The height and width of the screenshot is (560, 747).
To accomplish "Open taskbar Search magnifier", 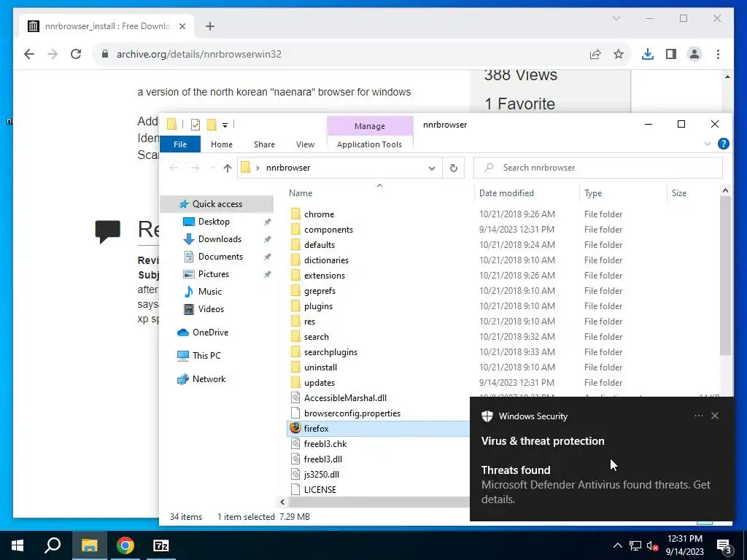I will tap(53, 545).
